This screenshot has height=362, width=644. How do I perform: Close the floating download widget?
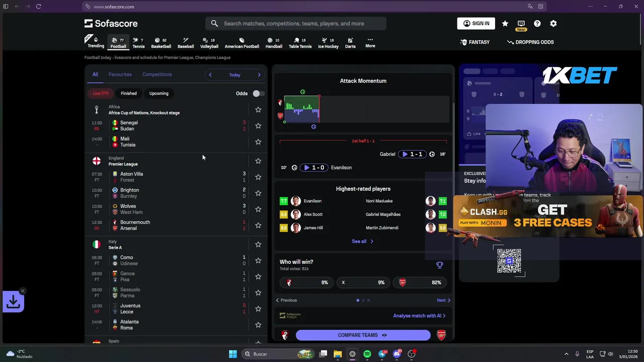tap(23, 291)
